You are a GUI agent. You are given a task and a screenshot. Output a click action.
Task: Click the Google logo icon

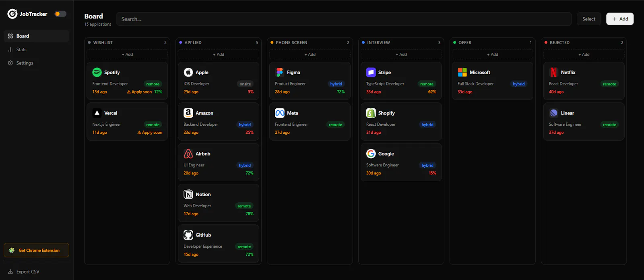coord(371,153)
